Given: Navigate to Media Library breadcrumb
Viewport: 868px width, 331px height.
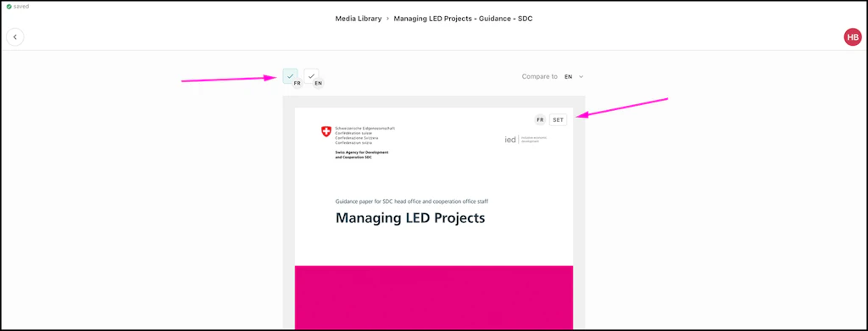Looking at the screenshot, I should click(359, 19).
